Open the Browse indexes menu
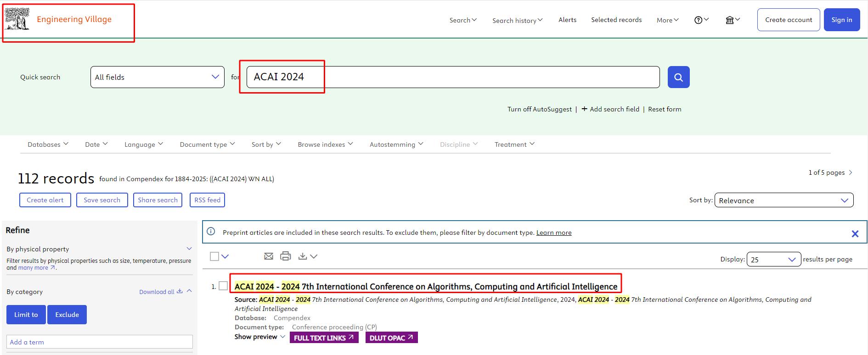 tap(325, 144)
